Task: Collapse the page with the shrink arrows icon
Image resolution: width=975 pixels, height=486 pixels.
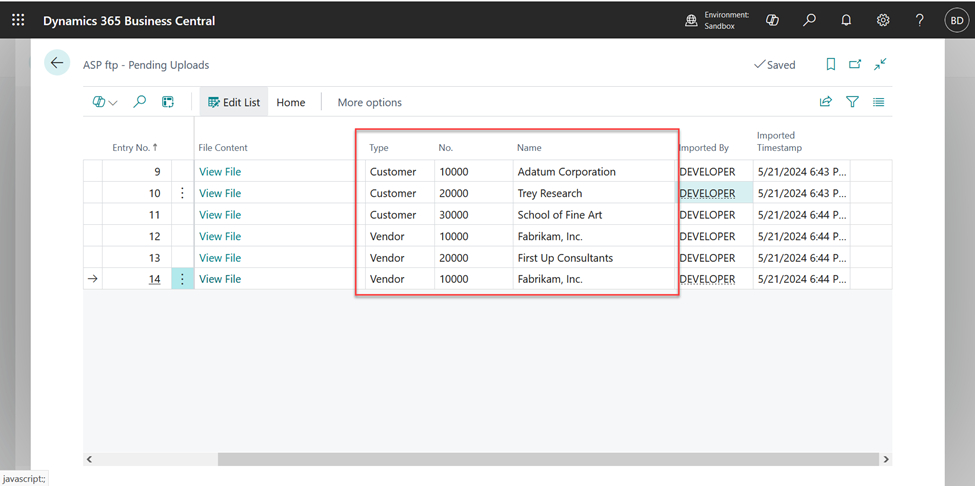Action: 880,65
